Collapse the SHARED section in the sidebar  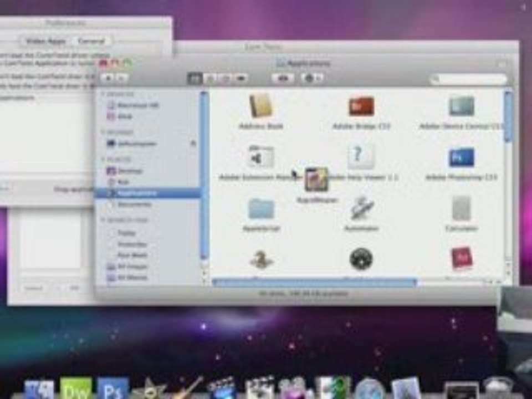pos(103,132)
